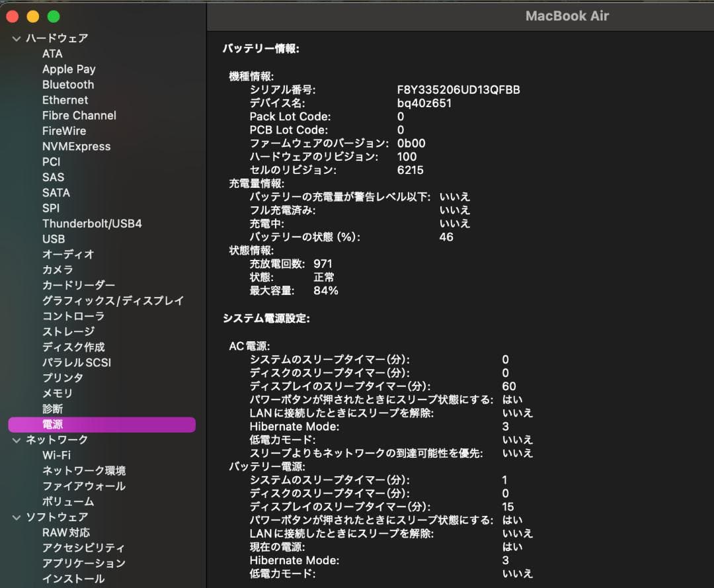Select Bluetooth in the hardware list
The image size is (714, 588).
(67, 84)
